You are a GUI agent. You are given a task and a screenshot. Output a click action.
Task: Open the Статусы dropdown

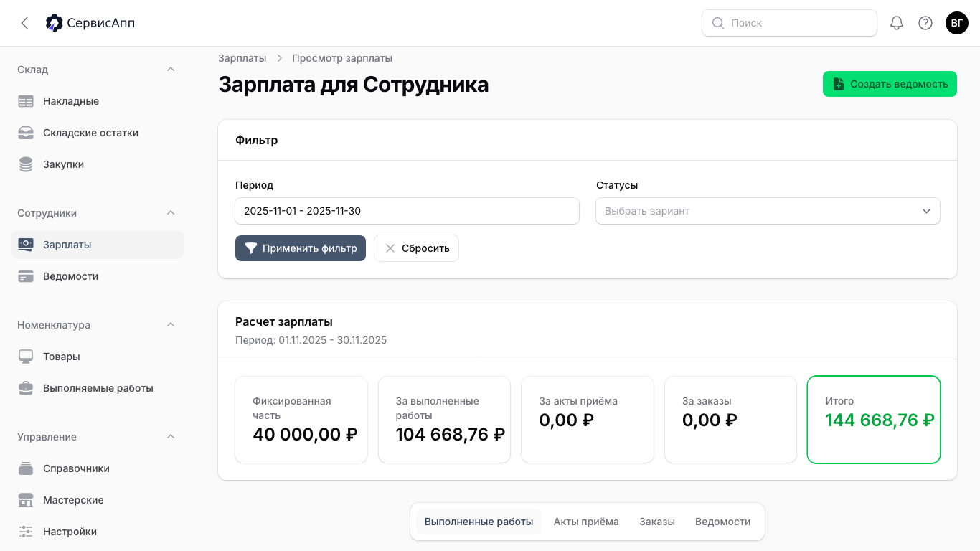click(x=768, y=211)
